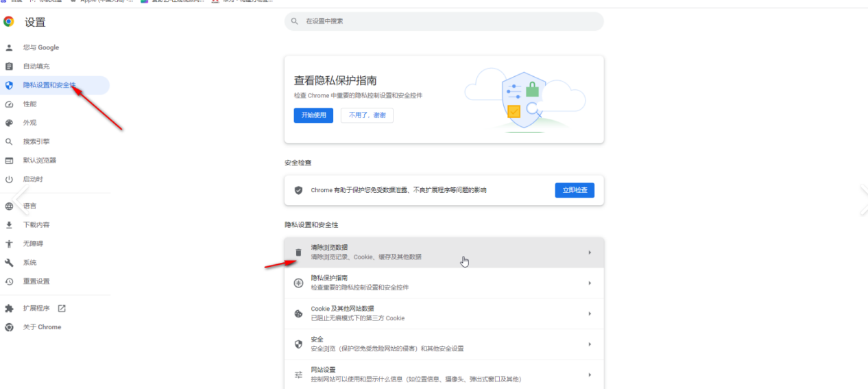The image size is (868, 389).
Task: Expand the Cookie 及其他网站数据 arrow
Action: point(590,314)
